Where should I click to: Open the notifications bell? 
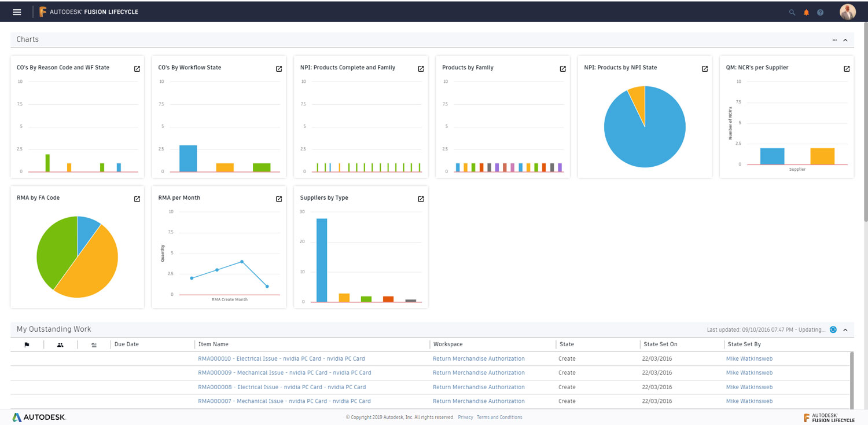point(806,12)
